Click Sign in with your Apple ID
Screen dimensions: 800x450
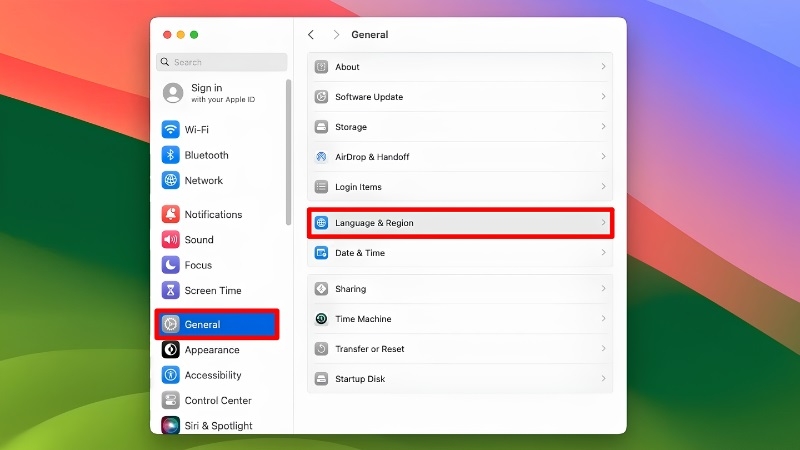click(x=223, y=93)
